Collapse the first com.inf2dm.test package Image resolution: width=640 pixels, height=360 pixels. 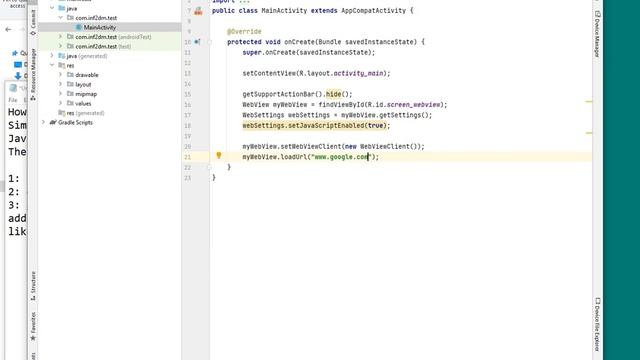[x=60, y=18]
